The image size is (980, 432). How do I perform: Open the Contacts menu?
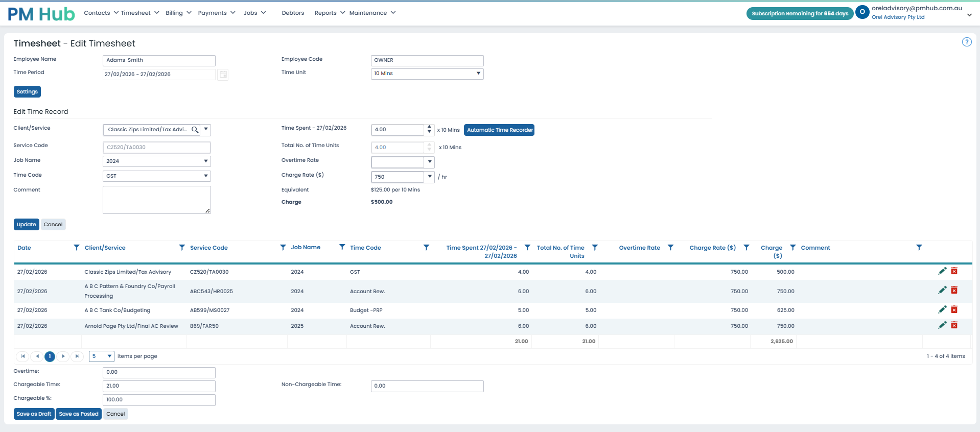pyautogui.click(x=101, y=13)
